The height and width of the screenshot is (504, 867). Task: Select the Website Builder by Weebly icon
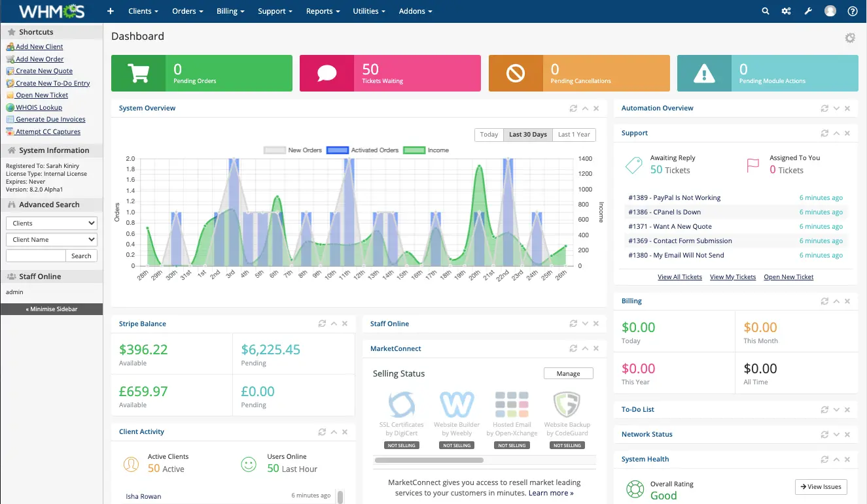457,405
